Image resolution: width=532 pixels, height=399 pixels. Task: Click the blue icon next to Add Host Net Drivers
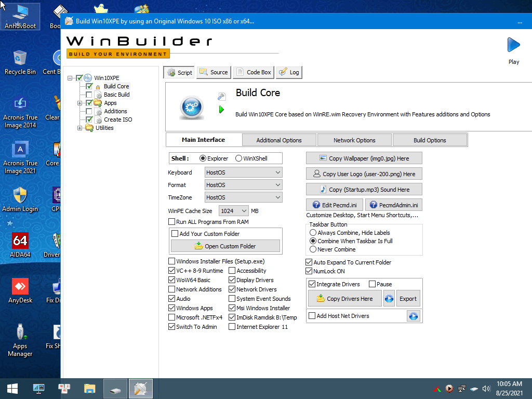413,316
